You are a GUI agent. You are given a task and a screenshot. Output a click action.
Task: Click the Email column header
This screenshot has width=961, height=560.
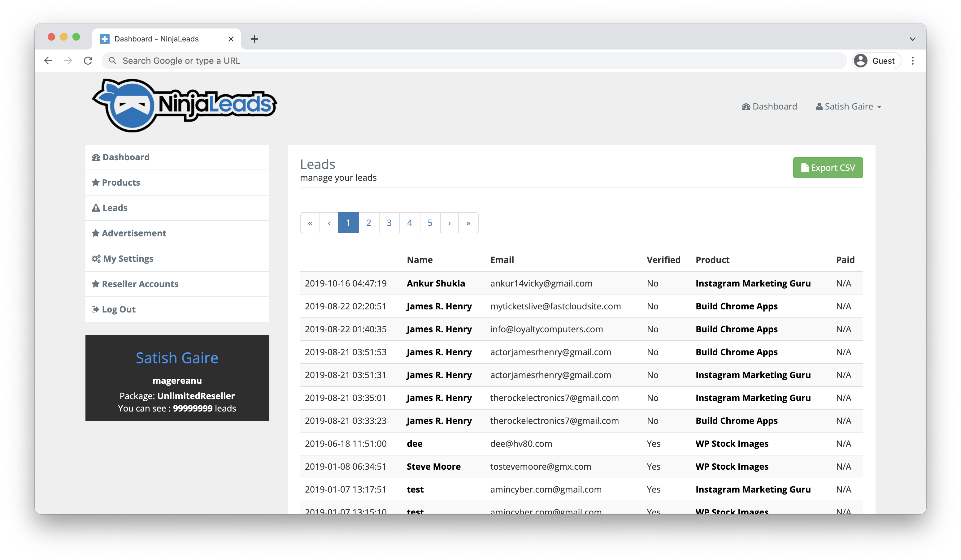point(502,260)
